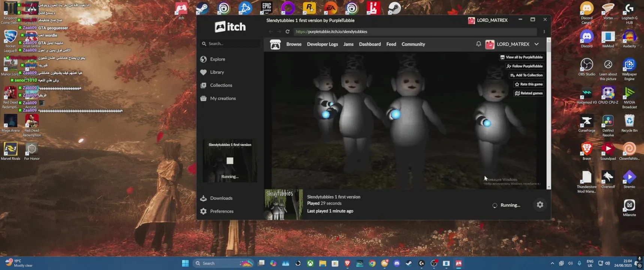Go back with the left arrow icon

270,31
